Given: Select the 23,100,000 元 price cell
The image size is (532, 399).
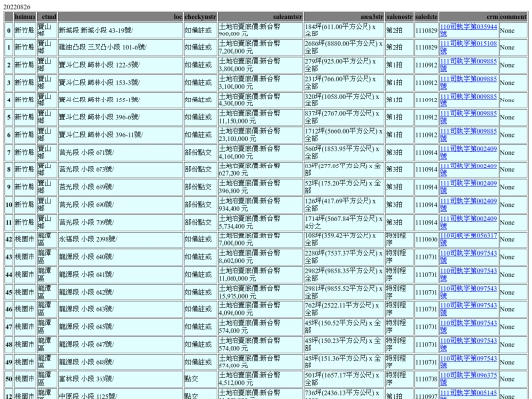Looking at the screenshot, I should pos(260,135).
